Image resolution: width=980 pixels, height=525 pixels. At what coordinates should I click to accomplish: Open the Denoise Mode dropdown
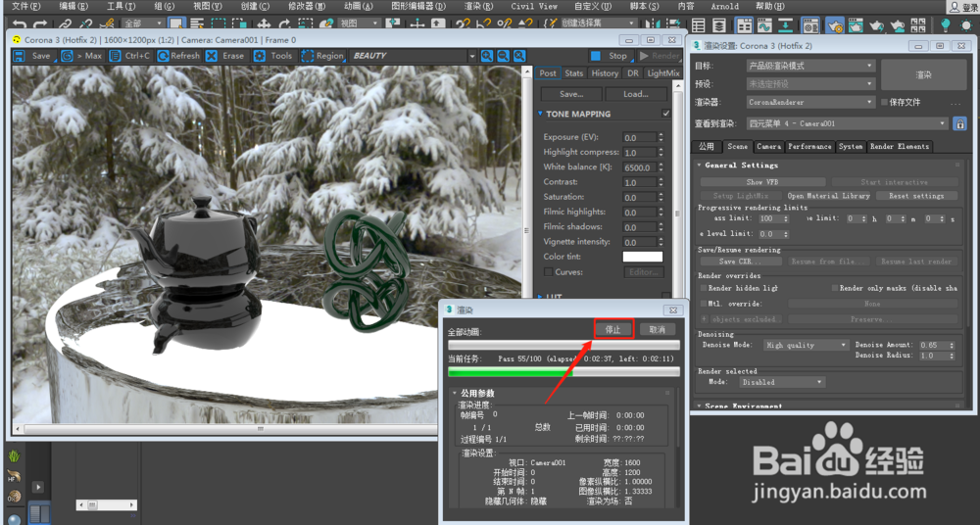807,345
